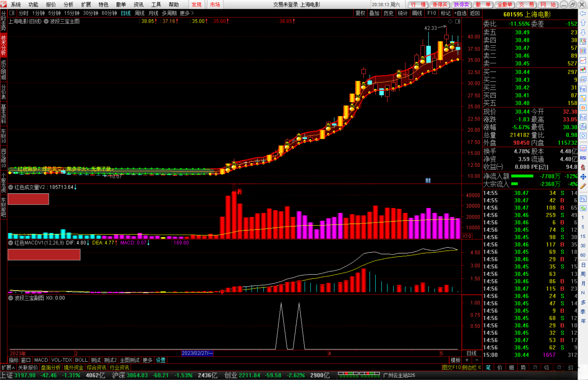Open the f(x) formula icon
This screenshot has width=588, height=380.
point(583,127)
